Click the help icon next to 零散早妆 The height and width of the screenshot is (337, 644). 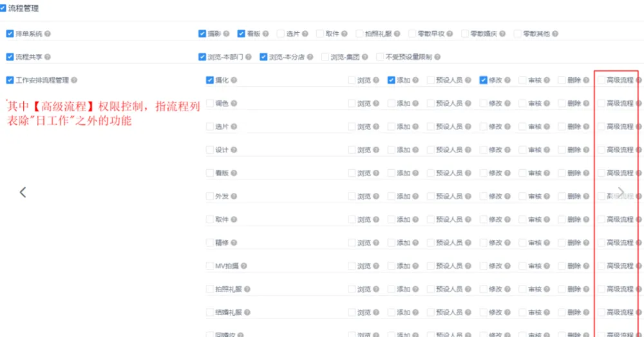(450, 33)
